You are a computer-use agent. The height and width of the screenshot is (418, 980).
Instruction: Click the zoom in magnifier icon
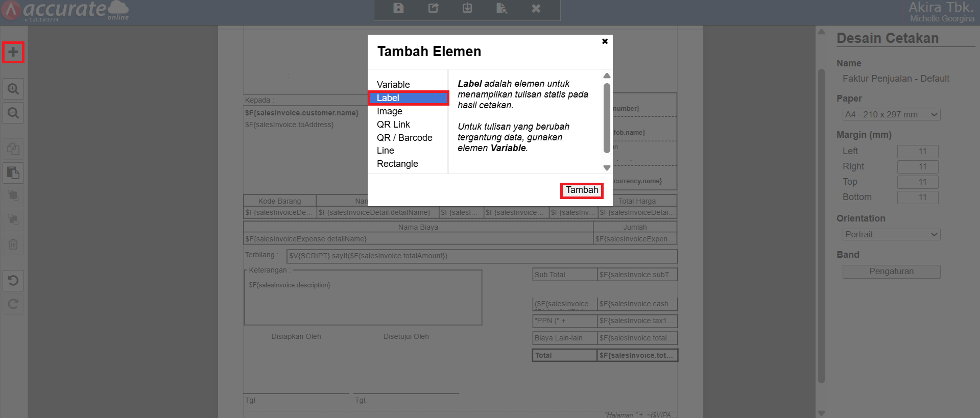click(13, 89)
